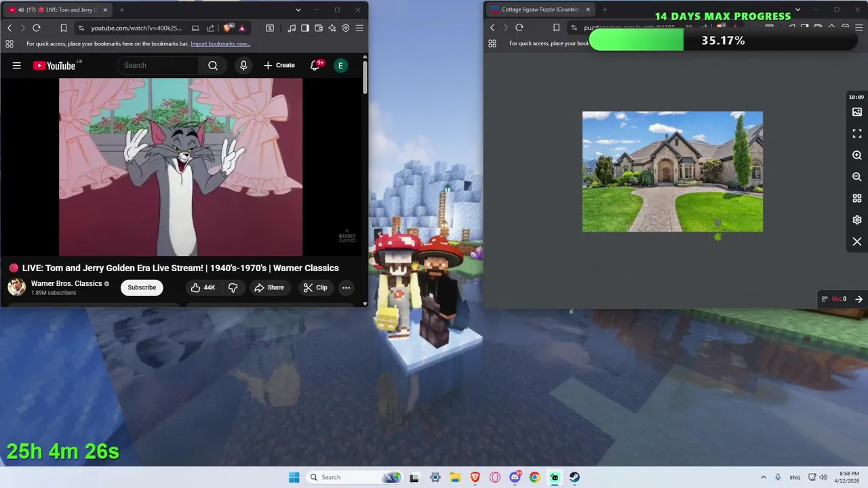Bookmark the puzzle page
This screenshot has width=868, height=488.
557,28
